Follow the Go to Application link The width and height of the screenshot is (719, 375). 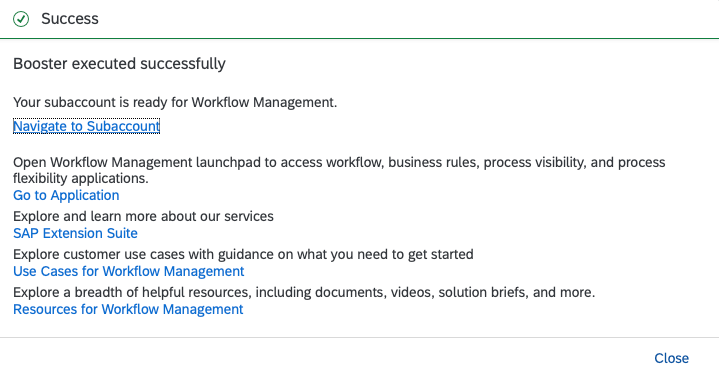click(66, 195)
